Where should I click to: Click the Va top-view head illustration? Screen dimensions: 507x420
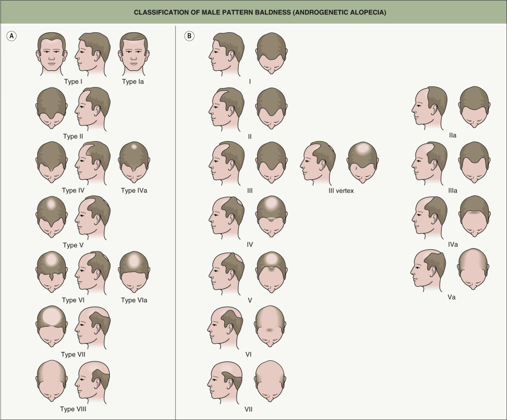click(x=473, y=268)
